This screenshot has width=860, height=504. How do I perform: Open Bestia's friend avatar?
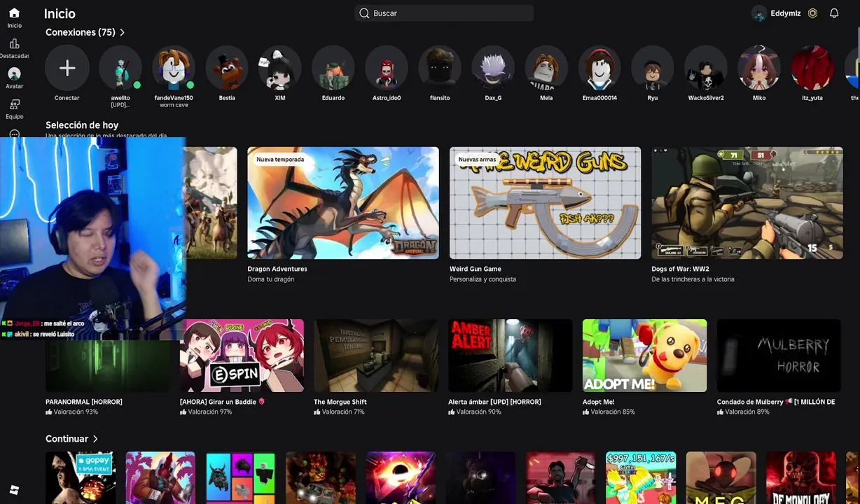tap(227, 68)
